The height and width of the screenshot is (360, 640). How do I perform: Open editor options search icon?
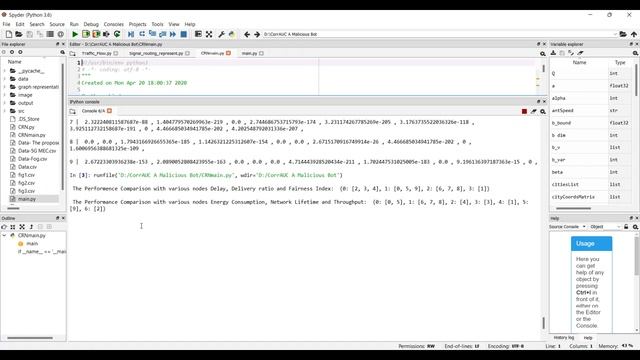pos(543,53)
